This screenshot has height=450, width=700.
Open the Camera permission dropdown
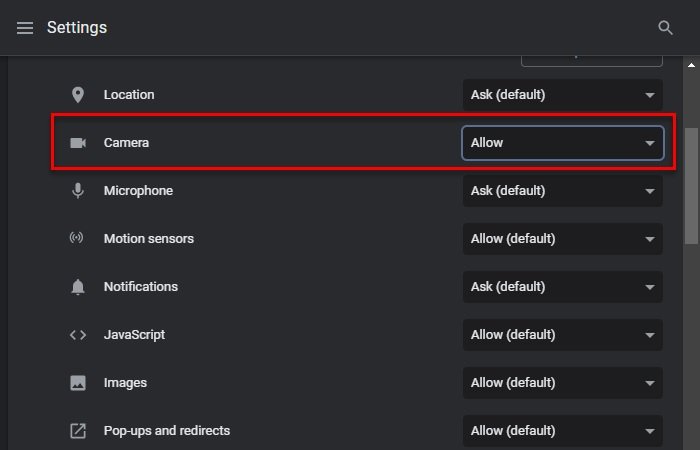click(562, 143)
